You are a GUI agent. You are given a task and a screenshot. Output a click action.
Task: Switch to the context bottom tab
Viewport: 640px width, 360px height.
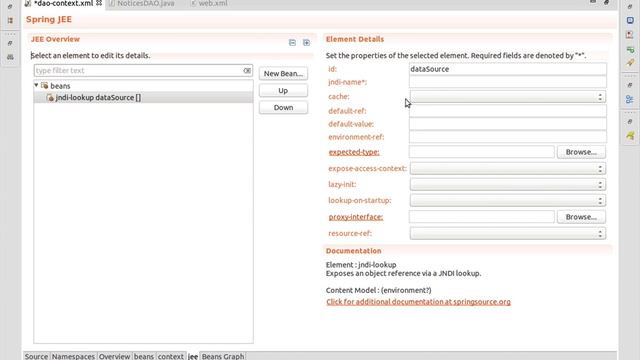(x=171, y=356)
